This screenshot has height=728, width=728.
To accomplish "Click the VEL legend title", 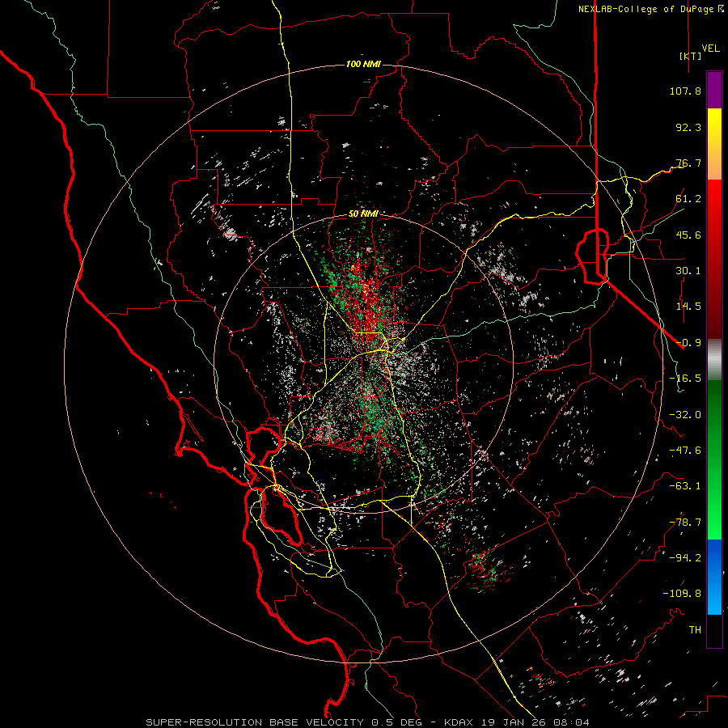I will 710,49.
